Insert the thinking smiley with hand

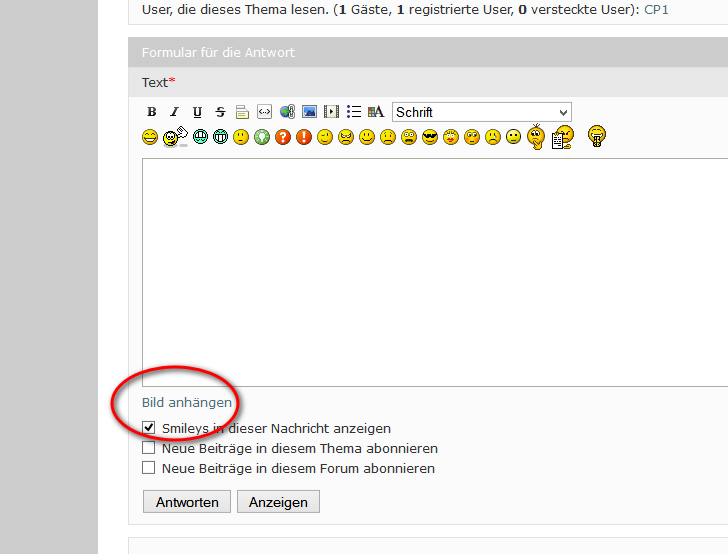tap(536, 137)
